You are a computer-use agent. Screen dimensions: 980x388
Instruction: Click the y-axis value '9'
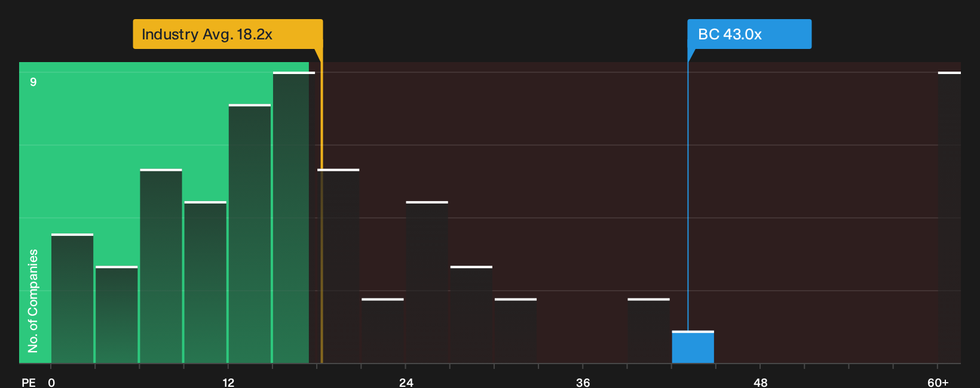(x=33, y=82)
